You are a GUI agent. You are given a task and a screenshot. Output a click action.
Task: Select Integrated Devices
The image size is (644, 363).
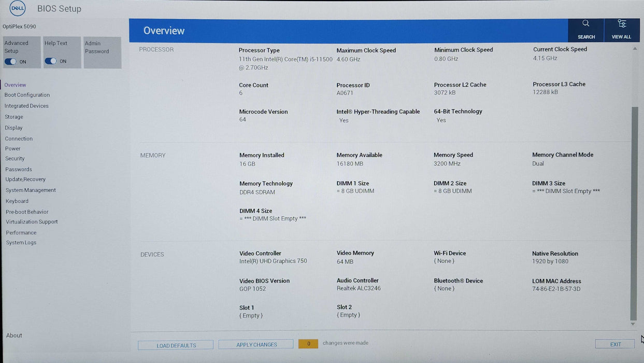click(x=27, y=106)
